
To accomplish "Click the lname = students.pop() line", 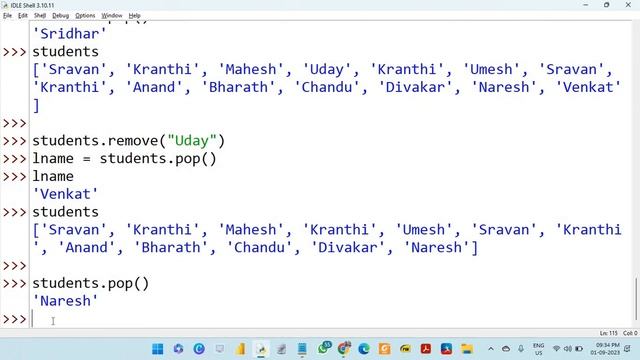I will (x=124, y=158).
